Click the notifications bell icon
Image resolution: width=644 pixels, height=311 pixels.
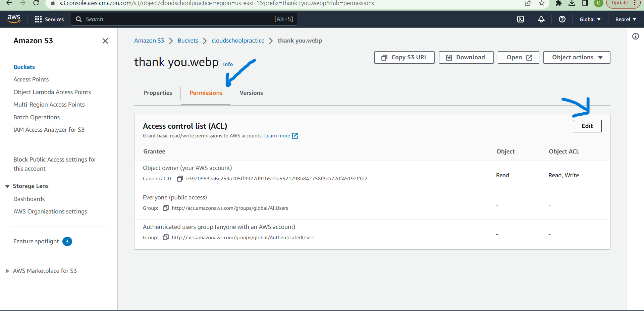pyautogui.click(x=541, y=19)
